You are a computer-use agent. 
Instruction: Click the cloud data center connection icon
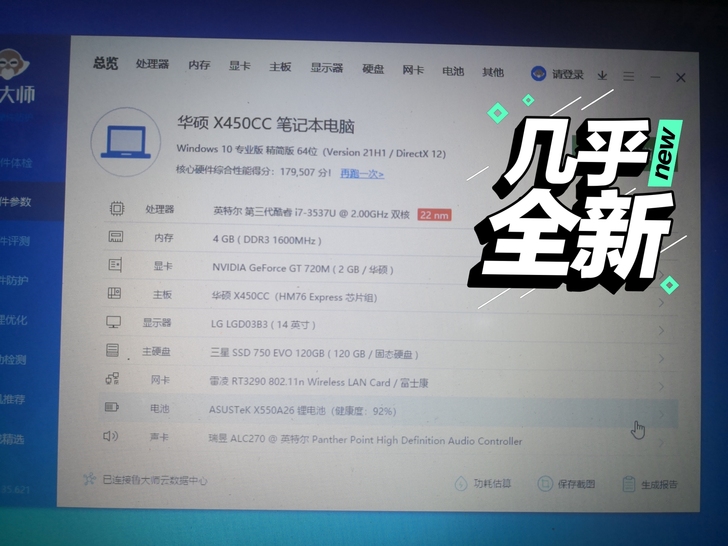pos(89,479)
